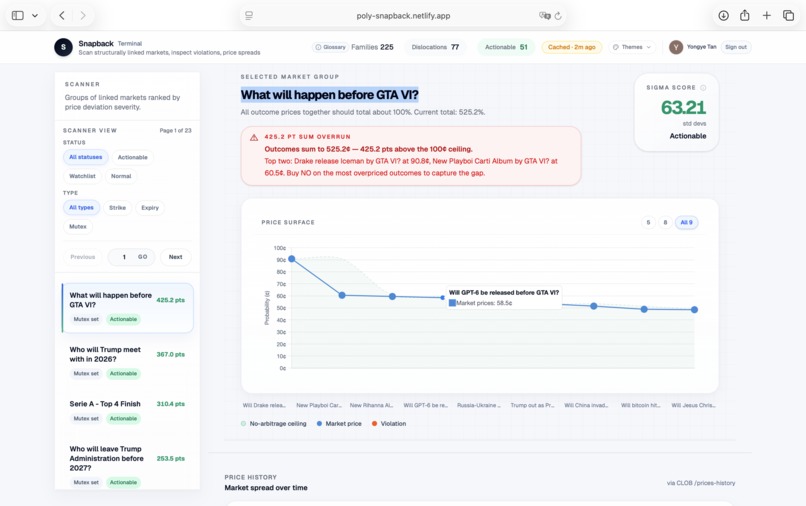Click the New Rihanna Al.. axis label

pos(371,405)
